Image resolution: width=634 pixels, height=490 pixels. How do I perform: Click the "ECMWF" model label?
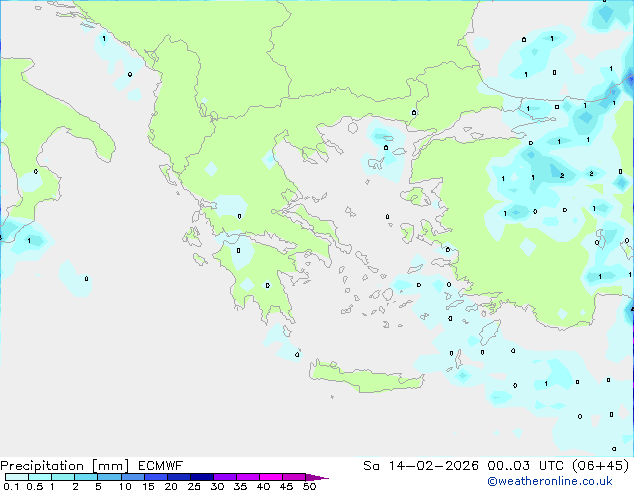click(161, 466)
